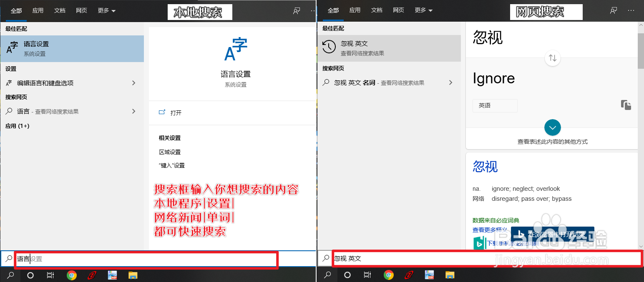The image size is (644, 282).
Task: Open Task View in taskbar under 语言 search
Action: pyautogui.click(x=50, y=275)
